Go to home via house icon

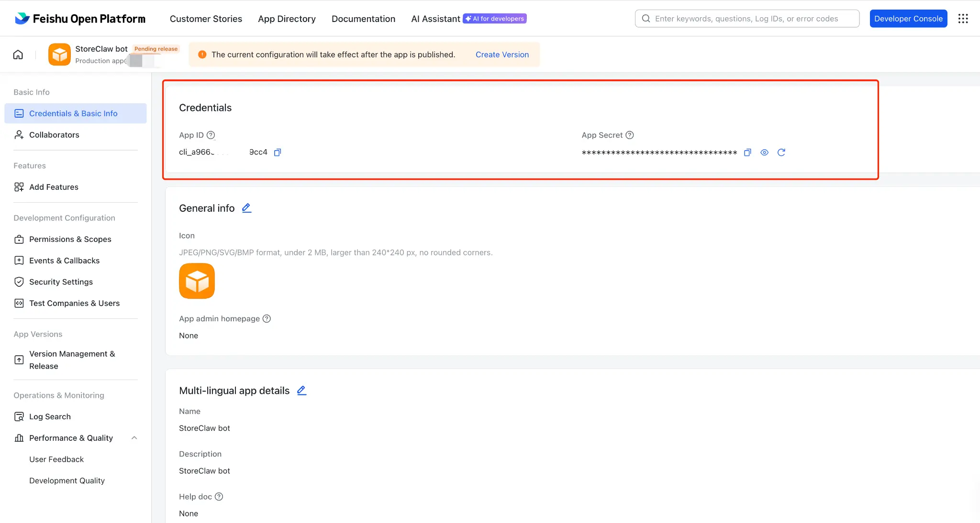18,54
